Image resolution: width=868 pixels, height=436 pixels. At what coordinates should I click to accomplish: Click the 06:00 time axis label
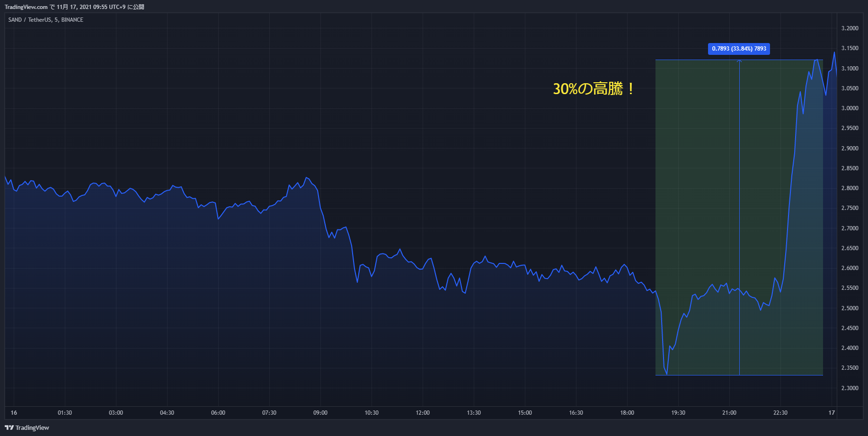218,413
